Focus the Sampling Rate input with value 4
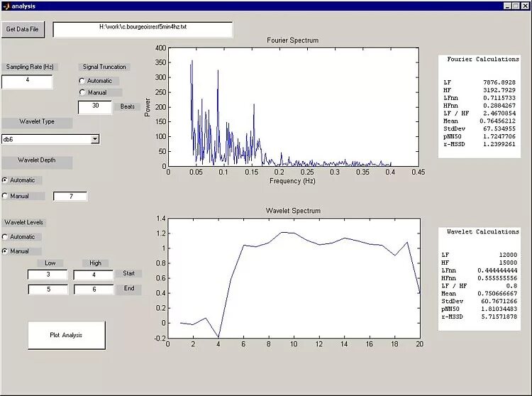This screenshot has height=396, width=532. pos(27,82)
